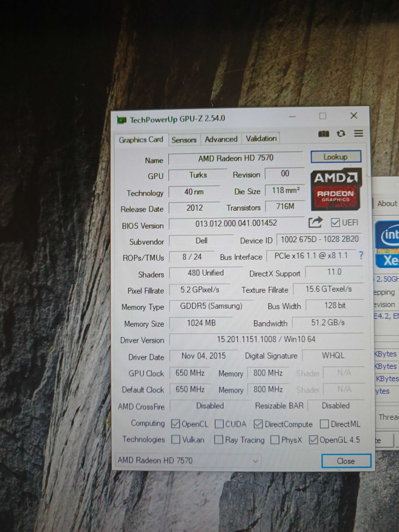Click the Lookup button

pyautogui.click(x=336, y=157)
